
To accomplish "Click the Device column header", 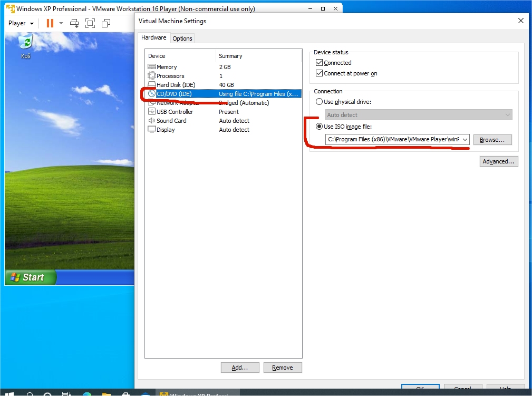I will (180, 56).
